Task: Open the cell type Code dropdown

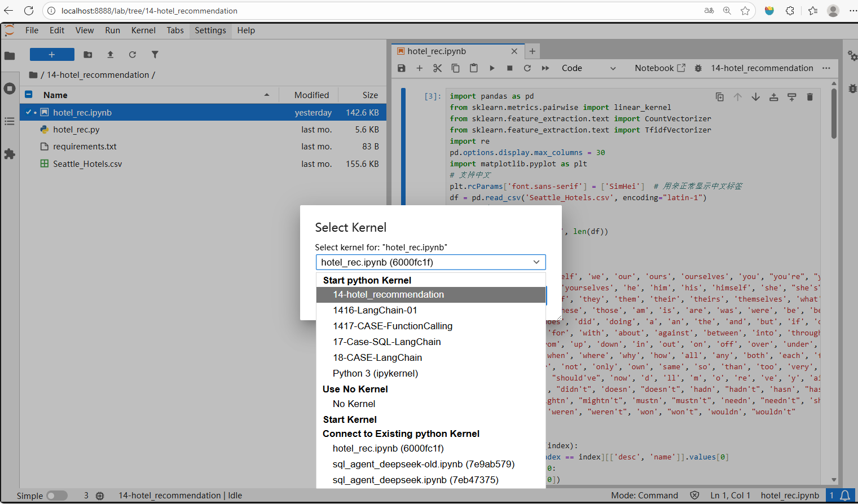Action: 588,68
